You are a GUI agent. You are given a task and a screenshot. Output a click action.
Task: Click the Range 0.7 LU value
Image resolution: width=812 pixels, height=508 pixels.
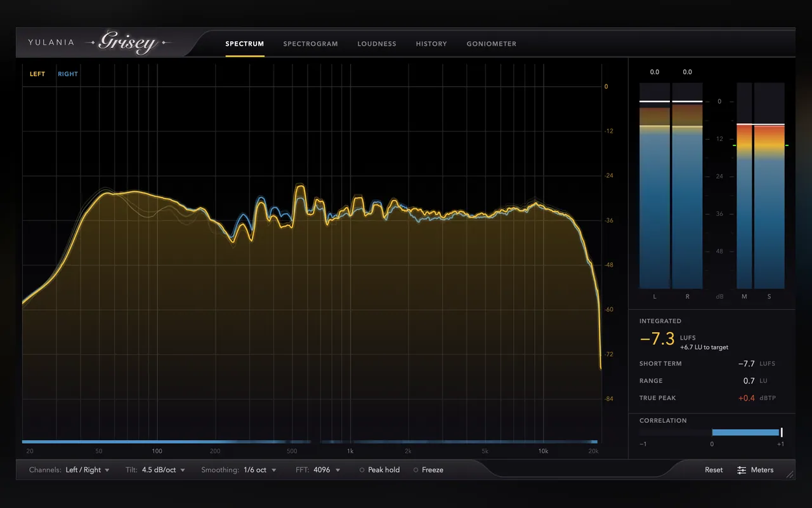(x=749, y=381)
